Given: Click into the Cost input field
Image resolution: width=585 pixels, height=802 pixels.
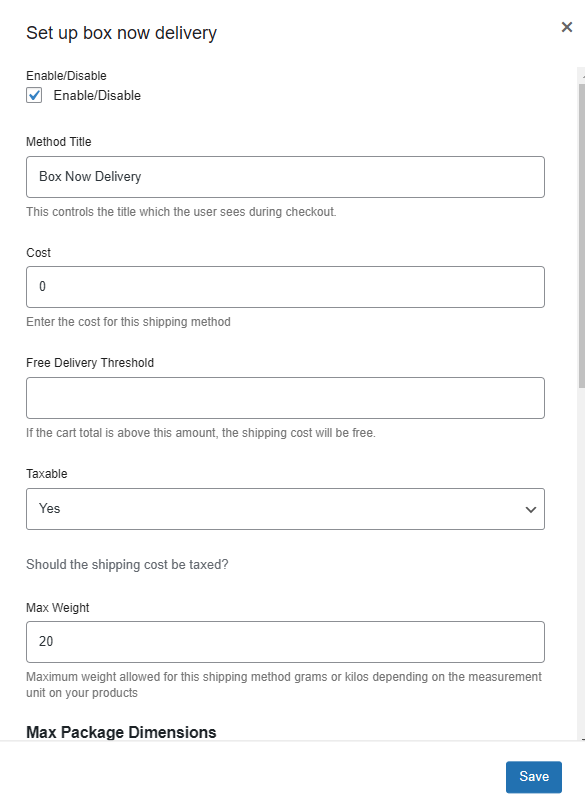Looking at the screenshot, I should coord(285,287).
